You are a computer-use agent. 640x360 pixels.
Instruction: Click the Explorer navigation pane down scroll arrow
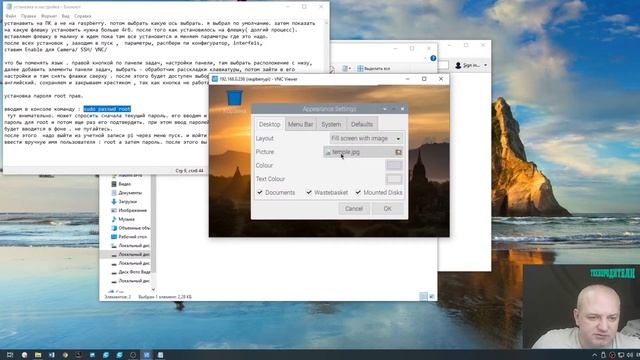click(x=153, y=290)
